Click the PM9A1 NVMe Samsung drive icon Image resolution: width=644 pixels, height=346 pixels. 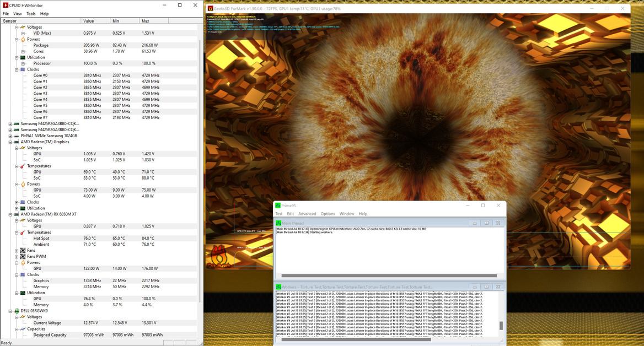17,136
